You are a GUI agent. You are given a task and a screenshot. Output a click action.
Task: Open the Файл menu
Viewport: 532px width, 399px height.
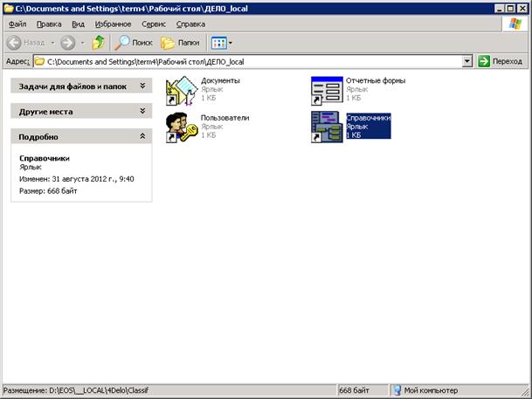point(17,24)
